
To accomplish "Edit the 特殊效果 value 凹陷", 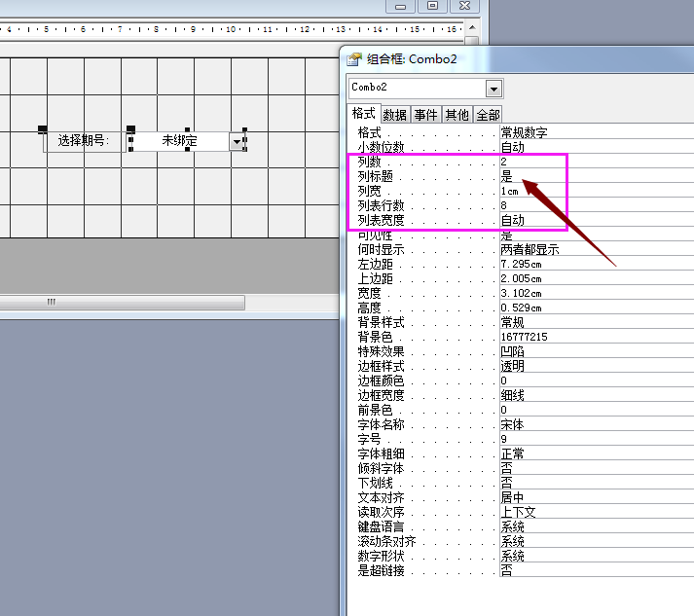I will coord(597,351).
